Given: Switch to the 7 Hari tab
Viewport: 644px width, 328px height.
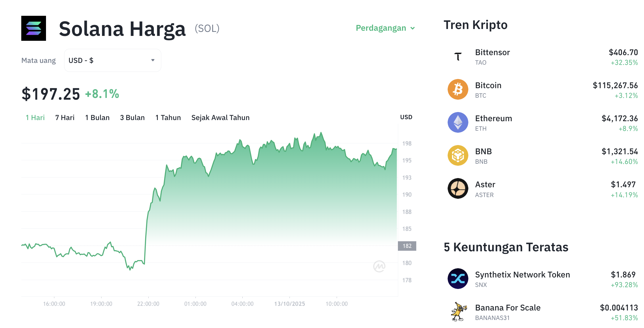Looking at the screenshot, I should [65, 118].
